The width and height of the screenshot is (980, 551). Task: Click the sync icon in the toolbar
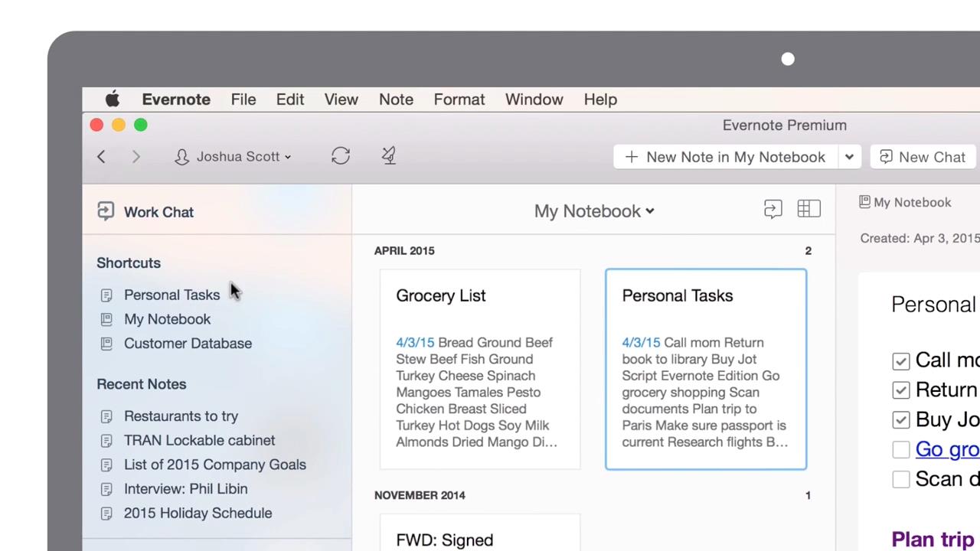[341, 156]
